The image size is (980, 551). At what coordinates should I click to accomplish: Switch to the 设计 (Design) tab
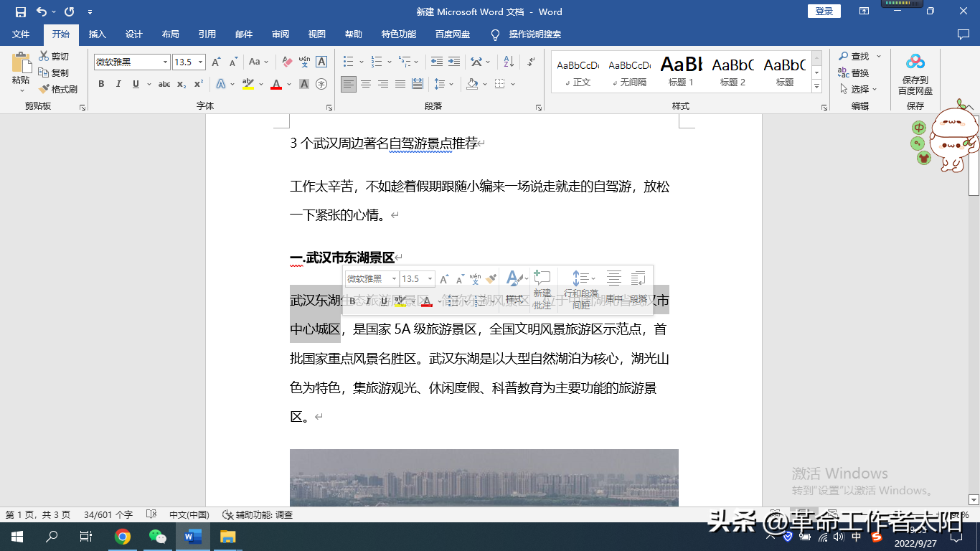pyautogui.click(x=134, y=34)
